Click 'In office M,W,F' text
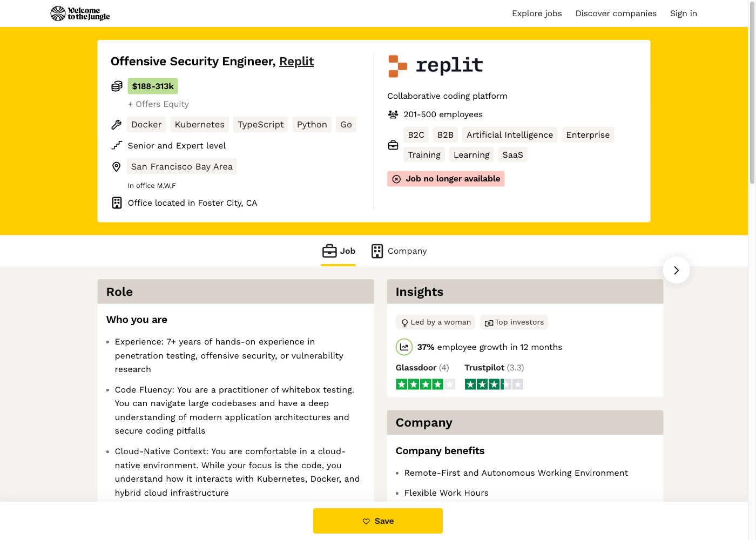Viewport: 756px width, 540px height. pos(152,186)
